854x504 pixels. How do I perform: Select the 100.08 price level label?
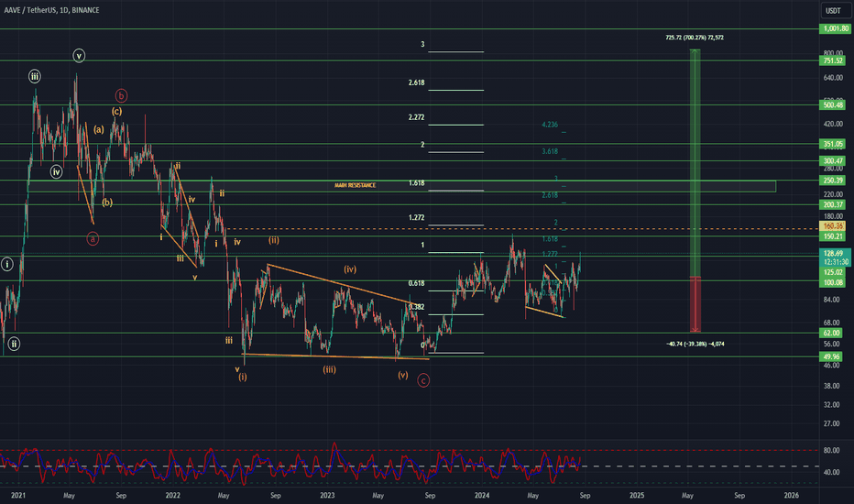(x=833, y=282)
